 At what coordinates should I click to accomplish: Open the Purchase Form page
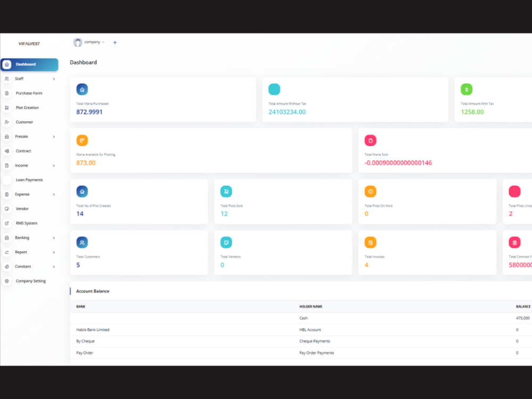[x=29, y=93]
